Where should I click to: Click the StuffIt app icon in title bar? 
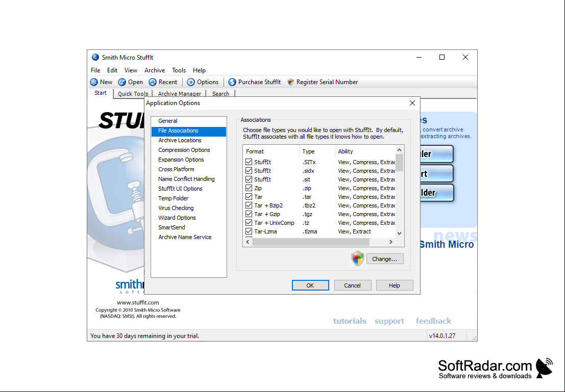pos(95,57)
